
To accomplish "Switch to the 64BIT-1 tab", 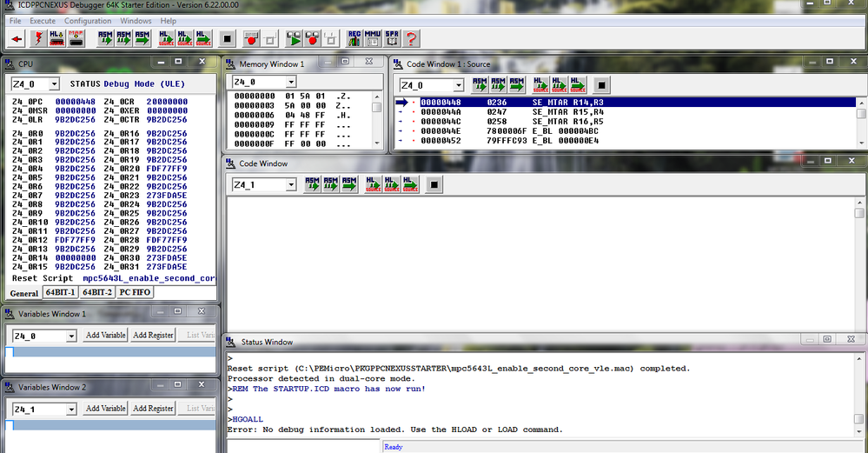I will 60,292.
